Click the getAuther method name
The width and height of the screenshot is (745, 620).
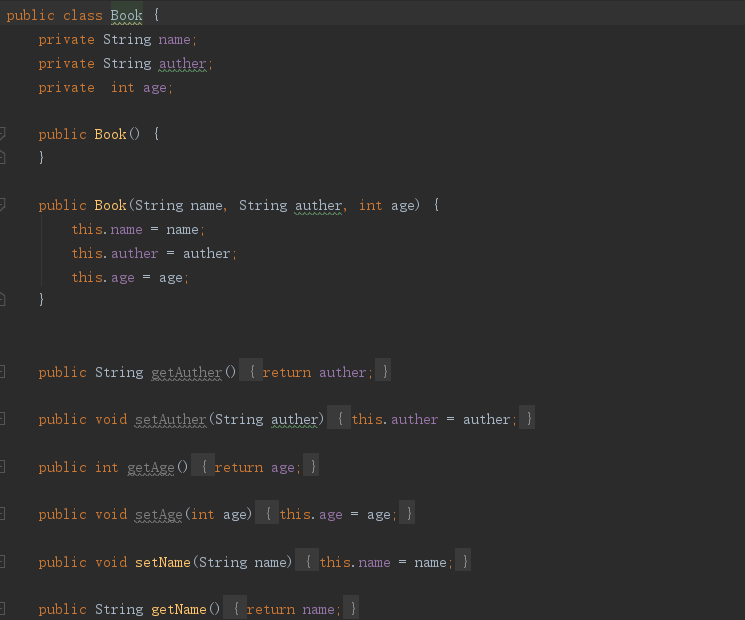187,372
